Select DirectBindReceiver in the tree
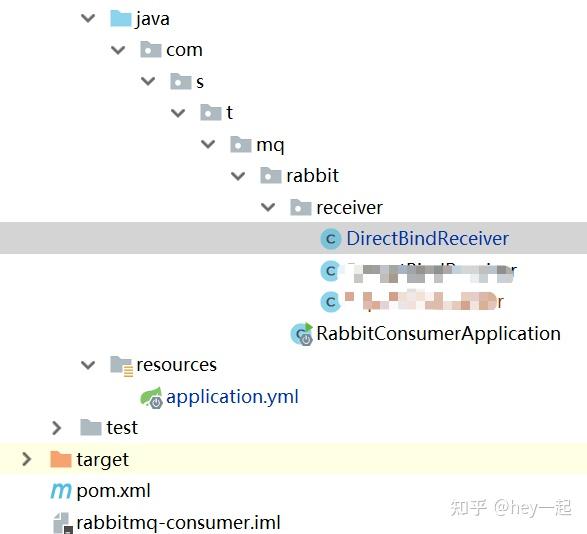The image size is (587, 534). 428,239
